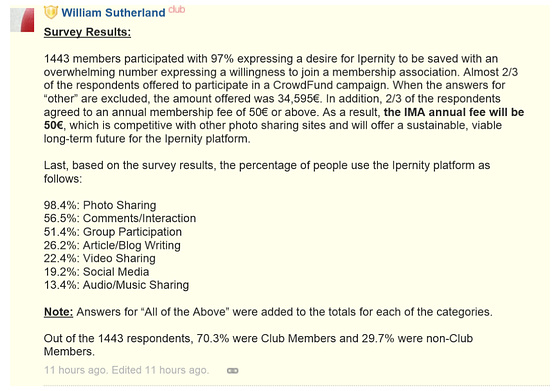The image size is (560, 391).
Task: Click the bold 'the IMA annual fee will be' text
Action: (x=454, y=112)
